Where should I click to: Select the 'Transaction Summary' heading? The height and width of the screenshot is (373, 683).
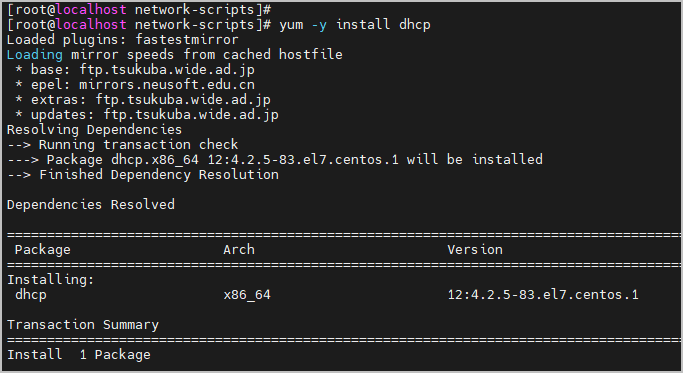click(83, 325)
